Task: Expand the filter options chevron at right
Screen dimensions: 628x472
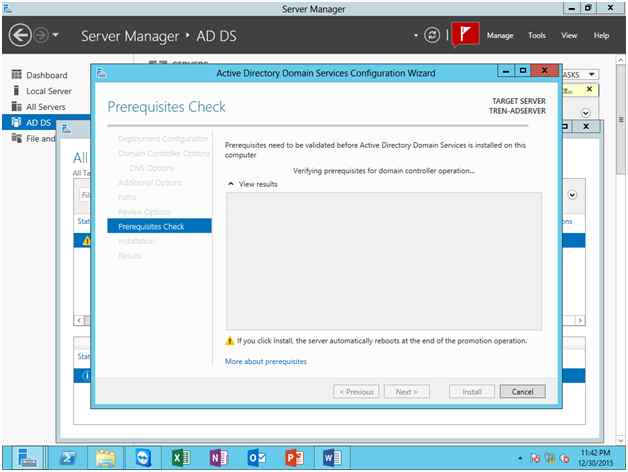Action: point(572,195)
